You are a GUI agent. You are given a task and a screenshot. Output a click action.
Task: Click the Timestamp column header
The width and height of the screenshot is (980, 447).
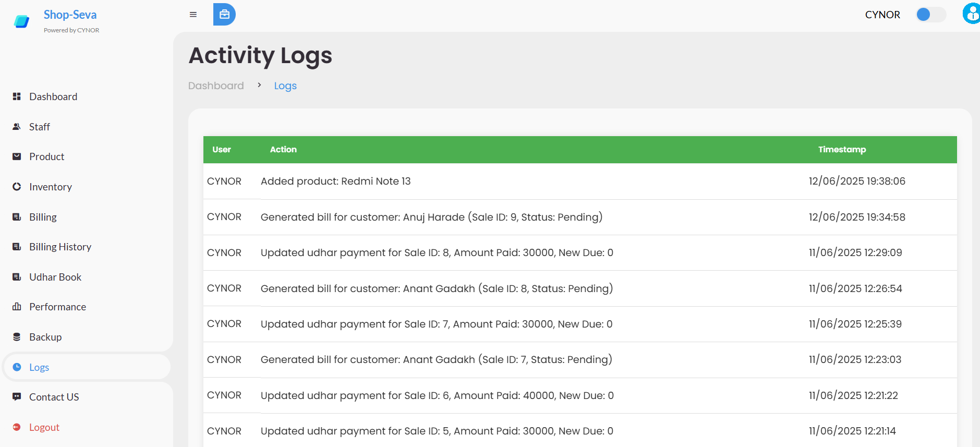(842, 150)
